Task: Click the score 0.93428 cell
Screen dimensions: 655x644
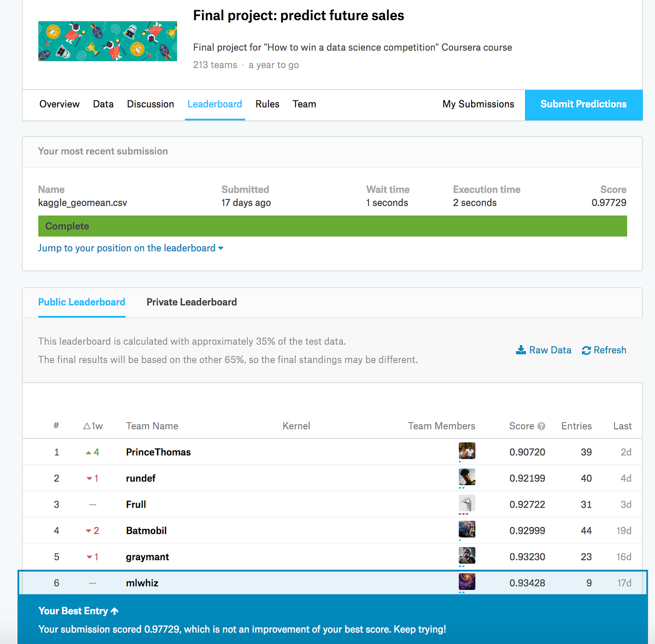Action: 527,583
